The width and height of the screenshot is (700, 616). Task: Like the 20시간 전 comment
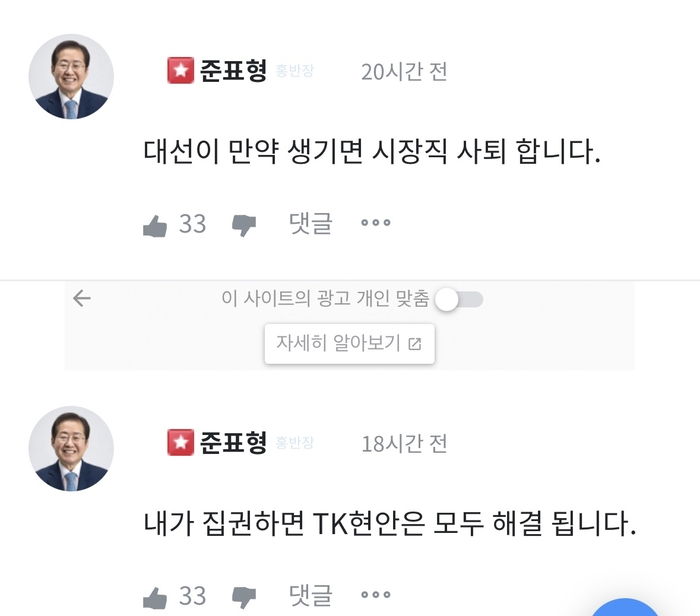(155, 225)
